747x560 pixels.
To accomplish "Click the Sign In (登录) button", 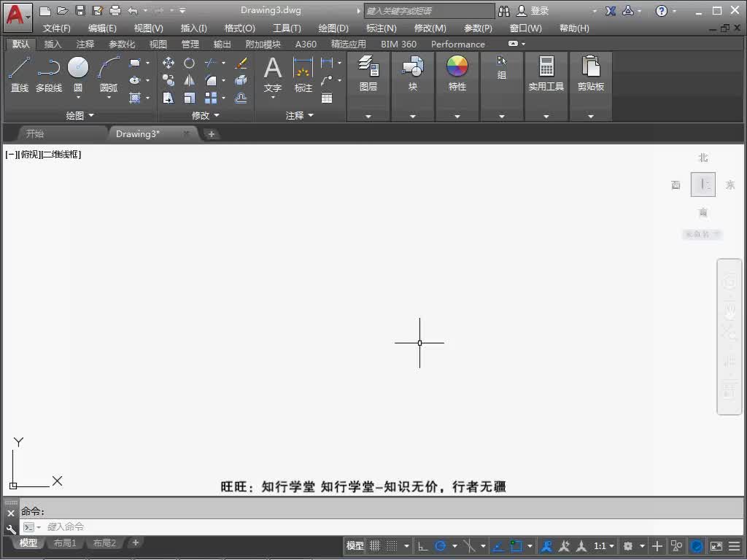I will [533, 10].
